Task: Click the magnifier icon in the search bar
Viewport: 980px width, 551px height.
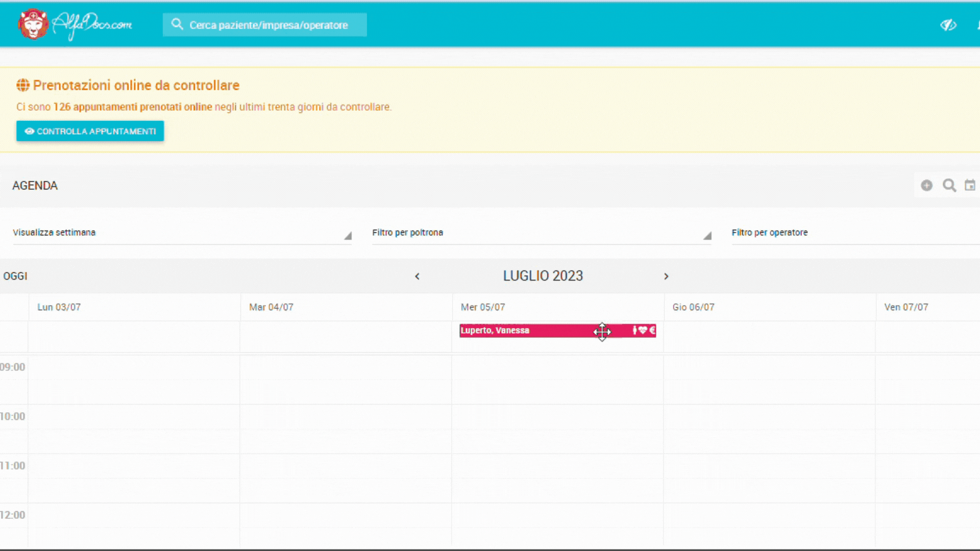Action: coord(177,24)
